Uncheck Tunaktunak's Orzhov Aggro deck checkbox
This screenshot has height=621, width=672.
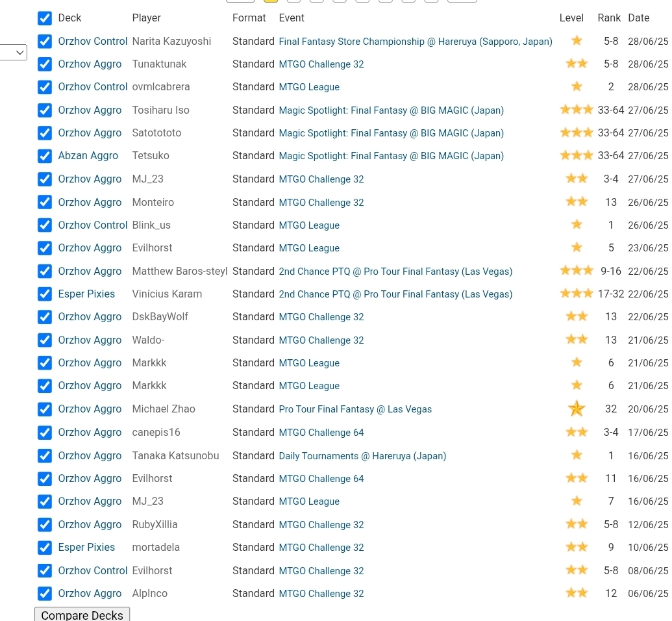[x=45, y=64]
